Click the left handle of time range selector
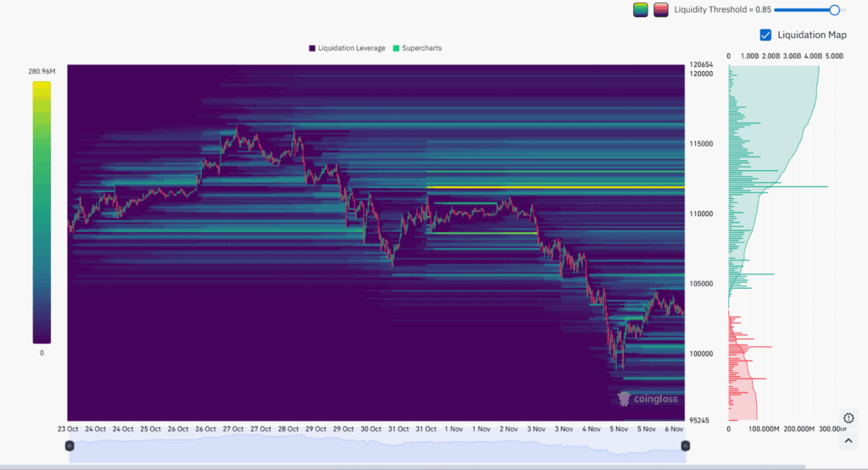 click(70, 445)
